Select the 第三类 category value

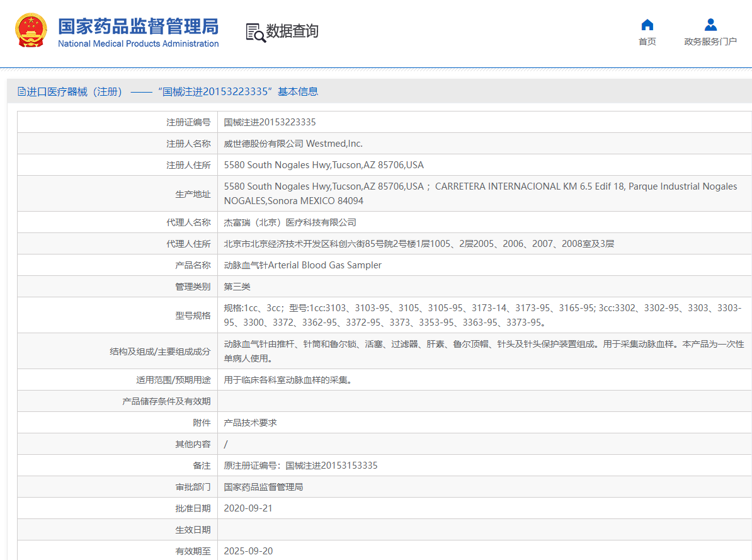(237, 287)
